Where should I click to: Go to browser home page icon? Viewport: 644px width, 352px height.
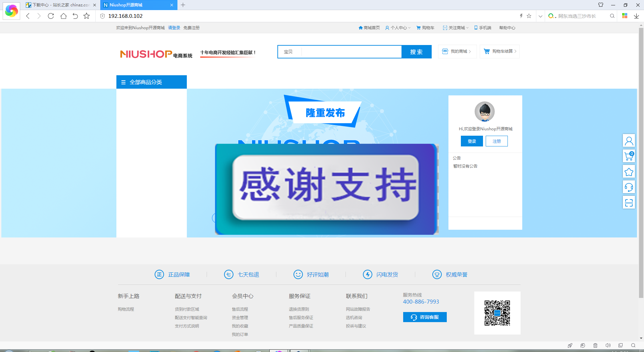tap(63, 16)
